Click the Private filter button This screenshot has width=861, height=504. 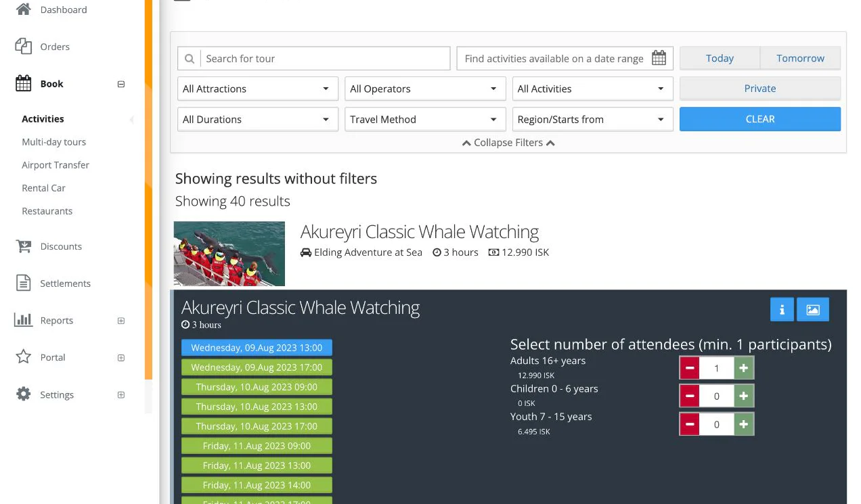point(760,89)
